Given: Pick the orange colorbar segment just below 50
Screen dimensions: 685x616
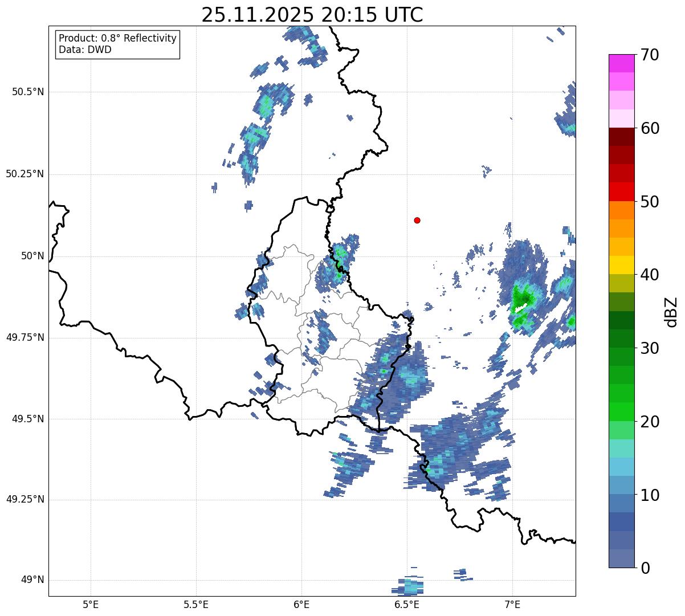Looking at the screenshot, I should click(622, 210).
